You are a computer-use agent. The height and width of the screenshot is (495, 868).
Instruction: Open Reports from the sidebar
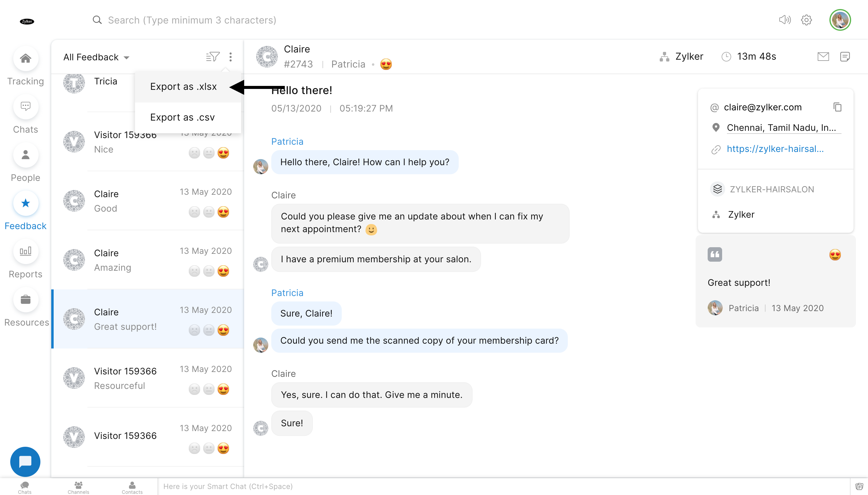click(x=26, y=252)
